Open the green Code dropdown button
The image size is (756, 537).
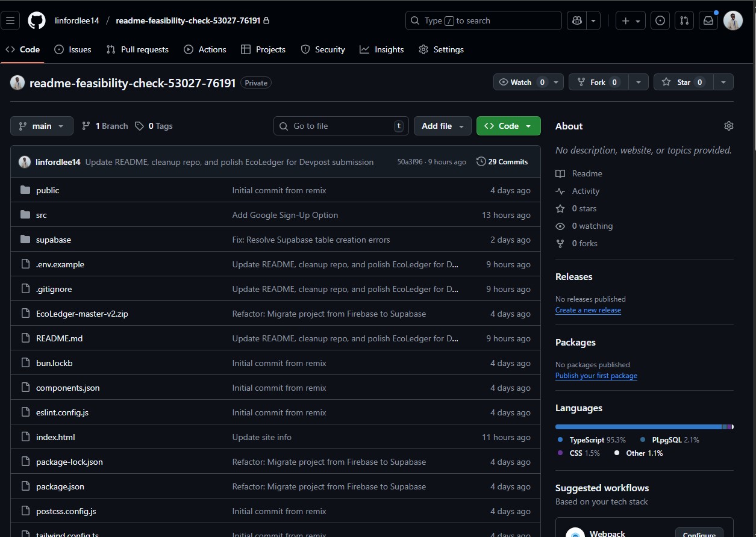(508, 126)
